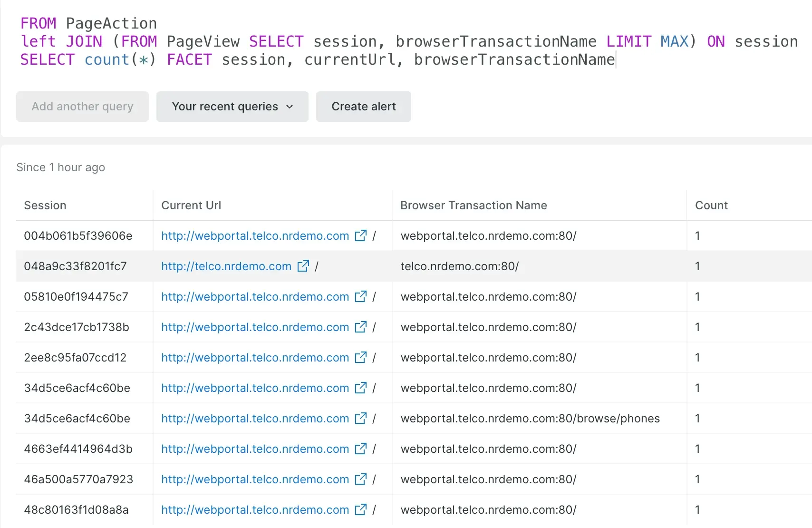Click external link icon for session 004b061b5f39606e
This screenshot has width=812, height=528.
pyautogui.click(x=361, y=235)
